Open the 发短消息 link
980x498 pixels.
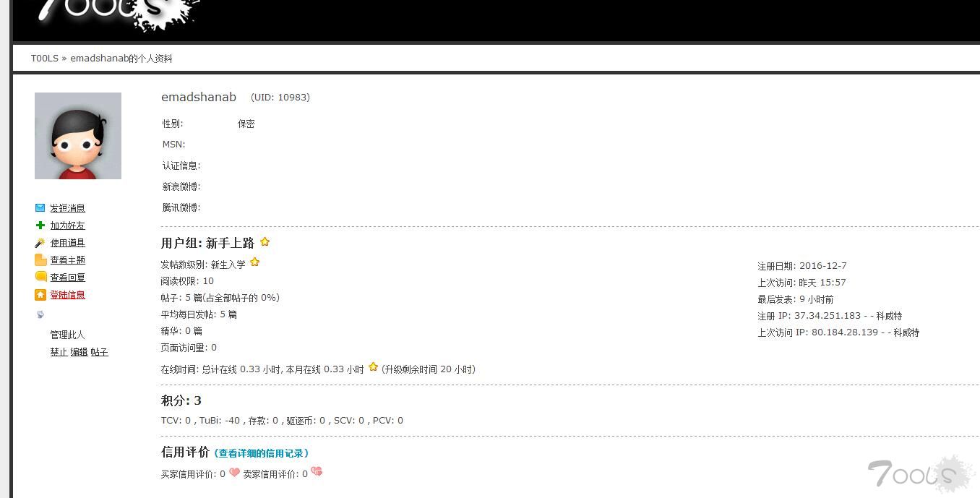[67, 208]
